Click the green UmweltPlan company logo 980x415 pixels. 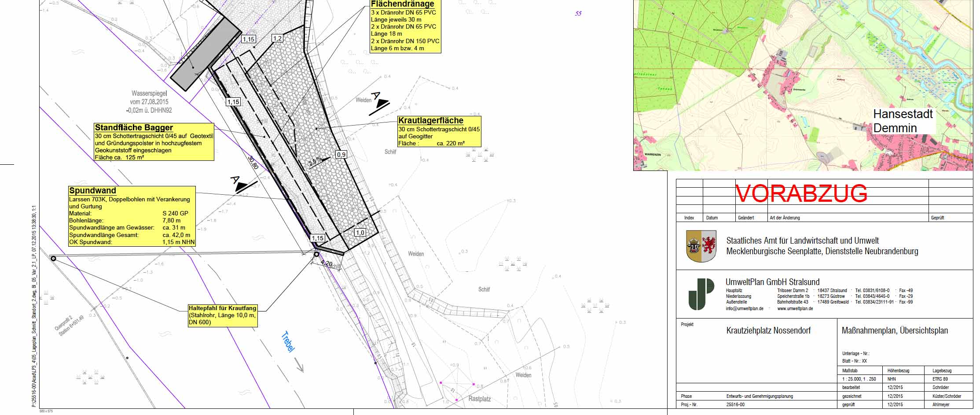701,294
